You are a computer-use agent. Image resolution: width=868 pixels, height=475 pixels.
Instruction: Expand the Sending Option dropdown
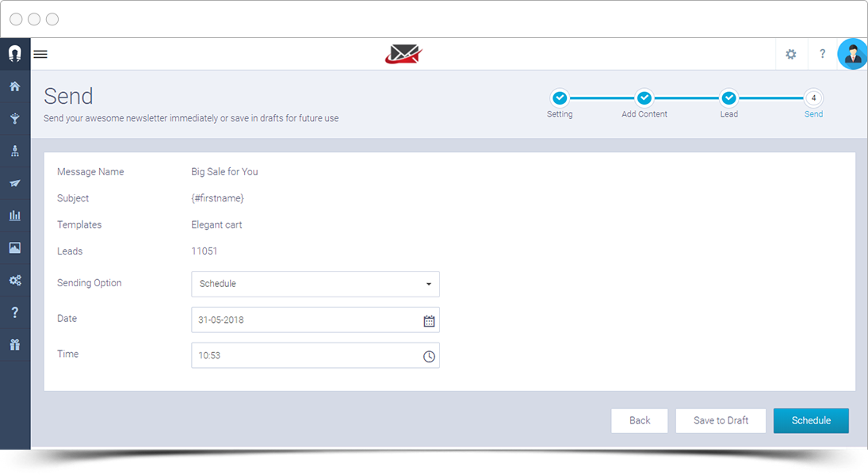tap(315, 284)
